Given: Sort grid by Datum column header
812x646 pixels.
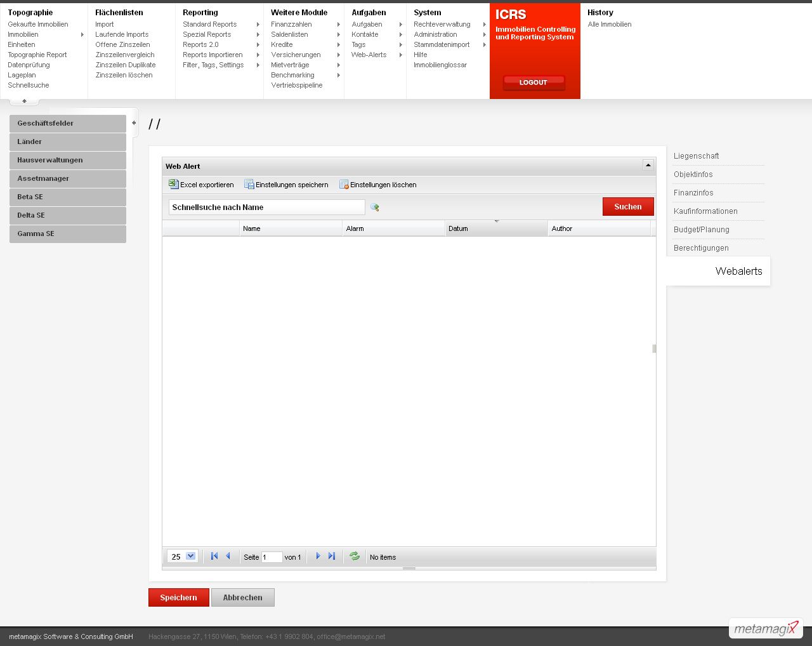Looking at the screenshot, I should 497,228.
